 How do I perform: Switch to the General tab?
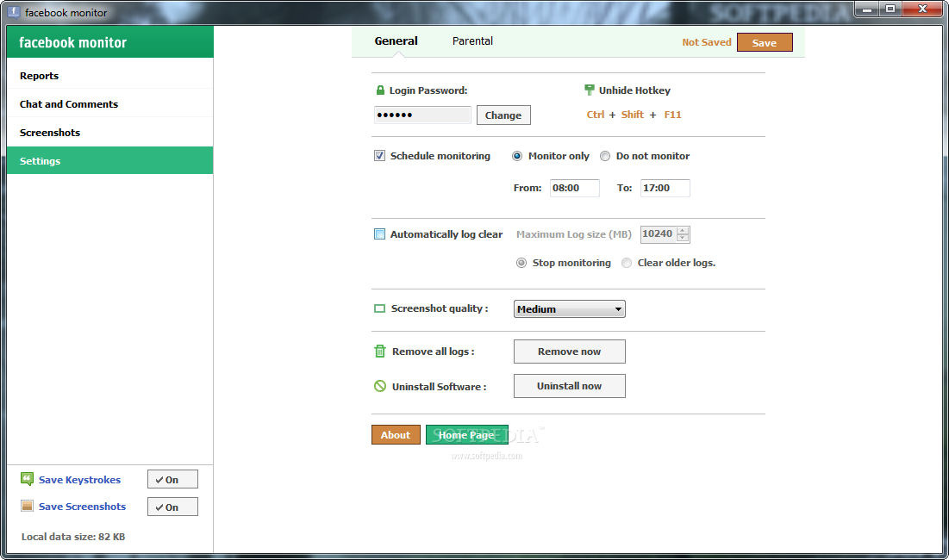(x=396, y=41)
